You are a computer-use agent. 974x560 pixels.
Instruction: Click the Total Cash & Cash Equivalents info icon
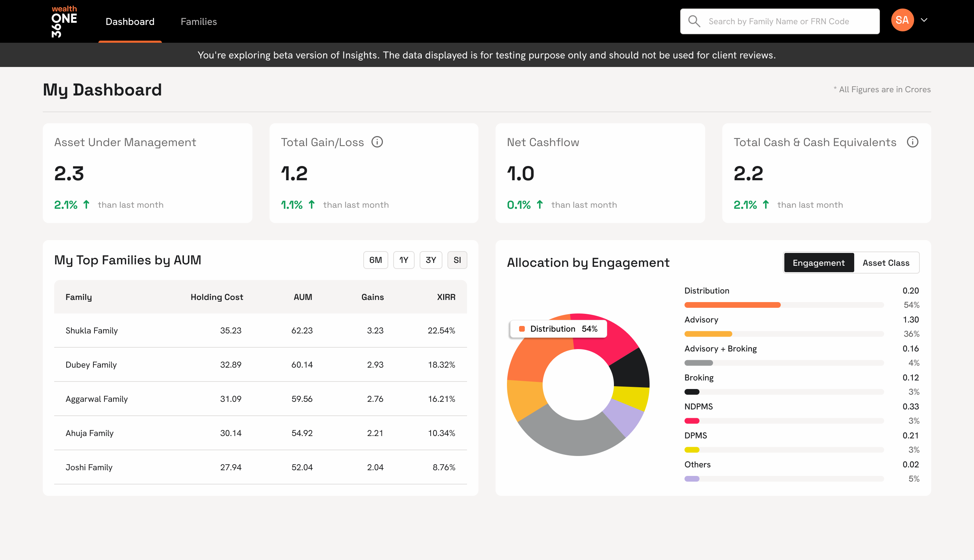tap(913, 142)
